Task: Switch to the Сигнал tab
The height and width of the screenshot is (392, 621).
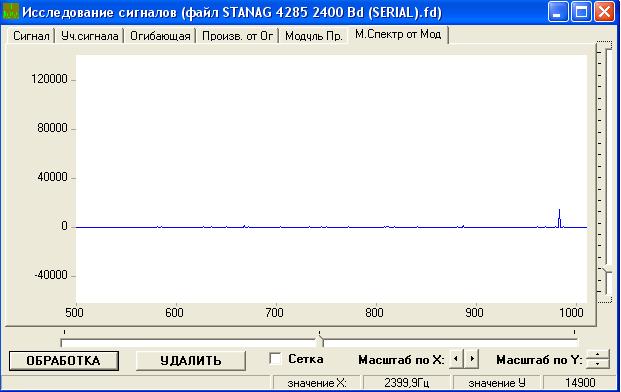Action: point(31,36)
